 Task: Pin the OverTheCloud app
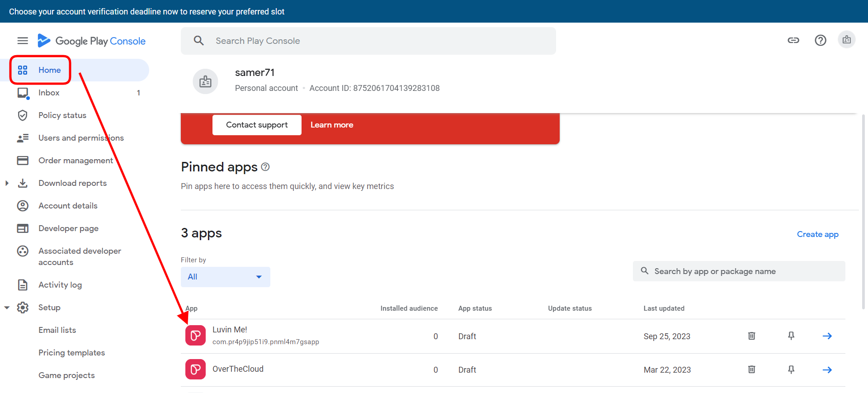(791, 370)
